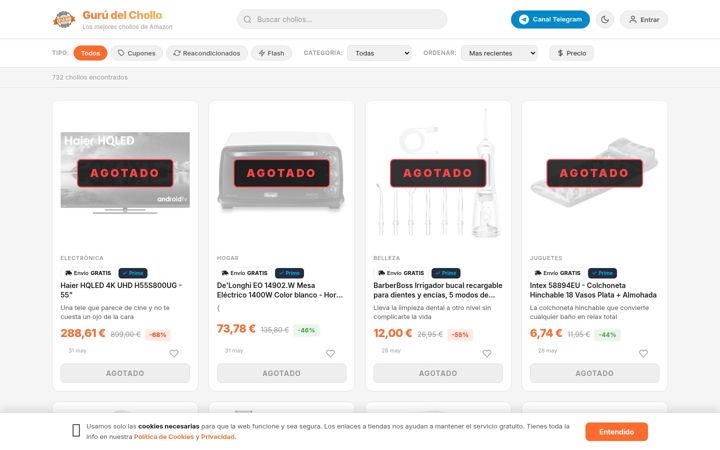Filter by Cupones
The image size is (720, 450).
136,53
